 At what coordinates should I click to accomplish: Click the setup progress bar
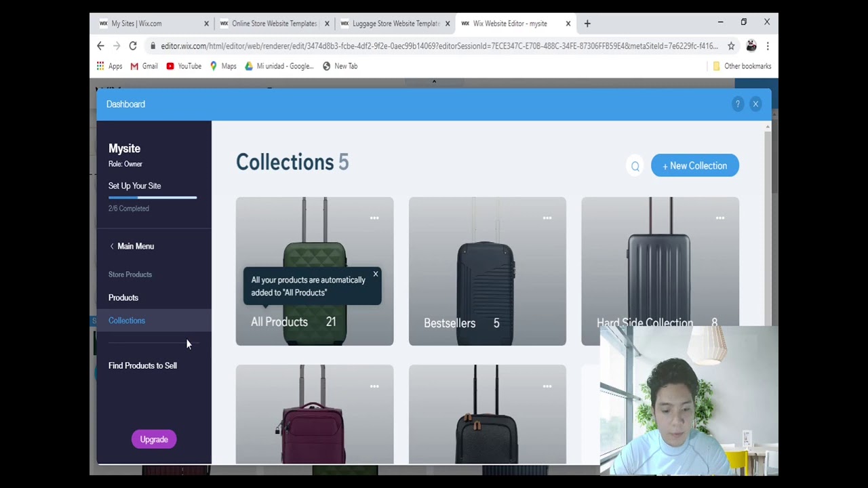153,197
